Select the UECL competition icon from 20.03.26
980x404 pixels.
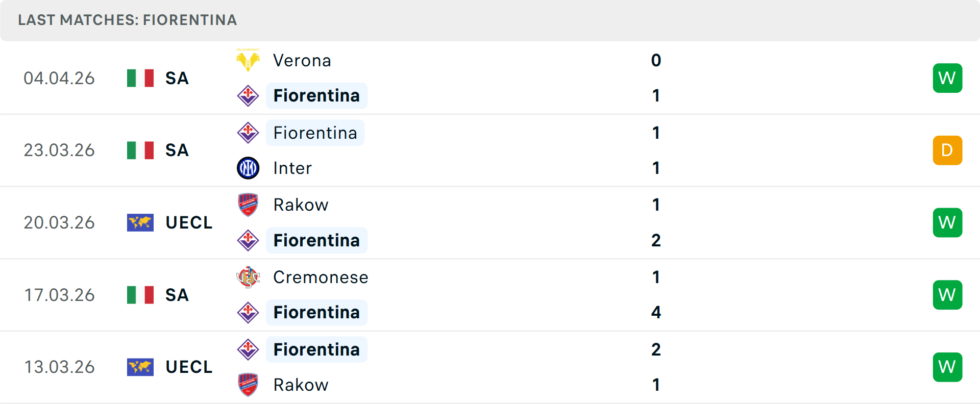pyautogui.click(x=140, y=222)
